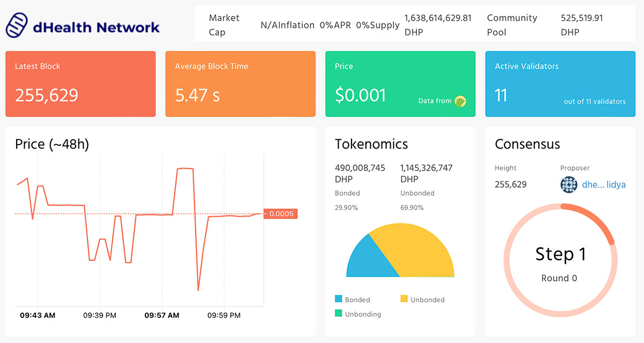Screen dimensions: 644x343
Task: Click the 1,145,326,747 DHP unbonded amount
Action: [x=427, y=173]
